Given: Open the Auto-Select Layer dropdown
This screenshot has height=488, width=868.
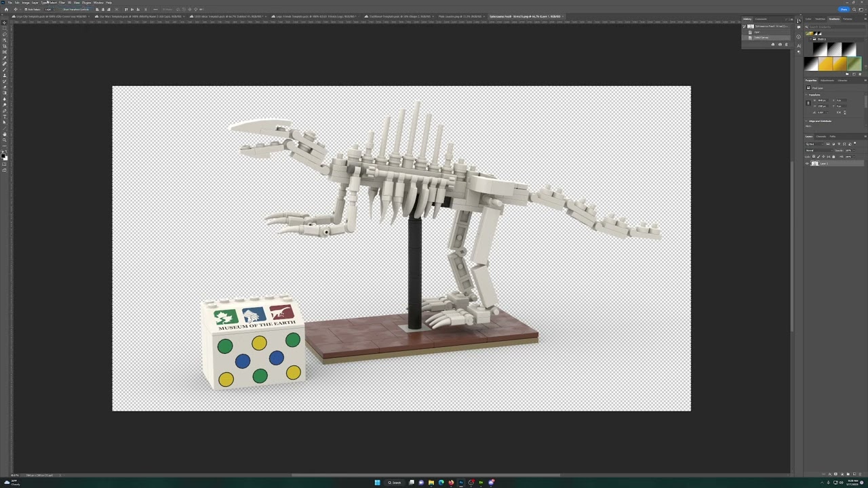Looking at the screenshot, I should tap(50, 9).
